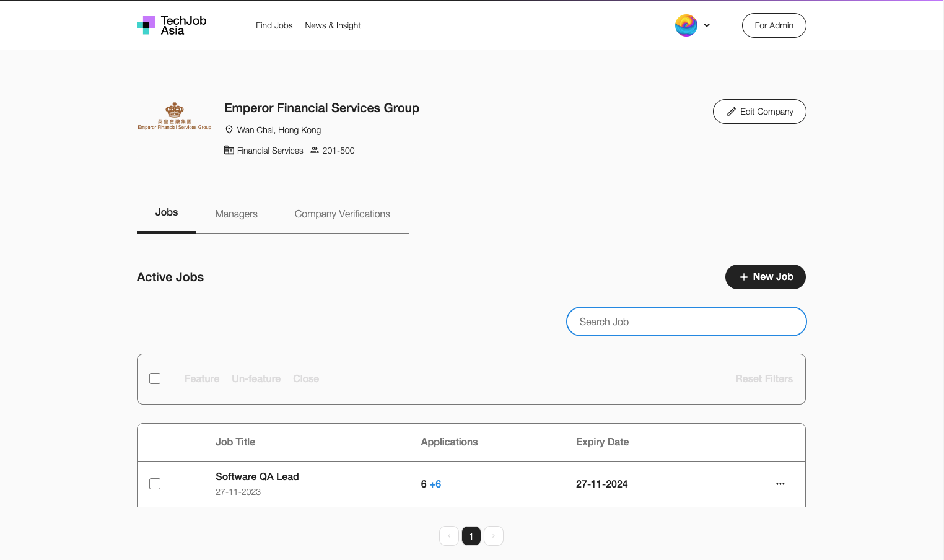This screenshot has height=560, width=944.
Task: Click the +6 new applications indicator
Action: 435,484
